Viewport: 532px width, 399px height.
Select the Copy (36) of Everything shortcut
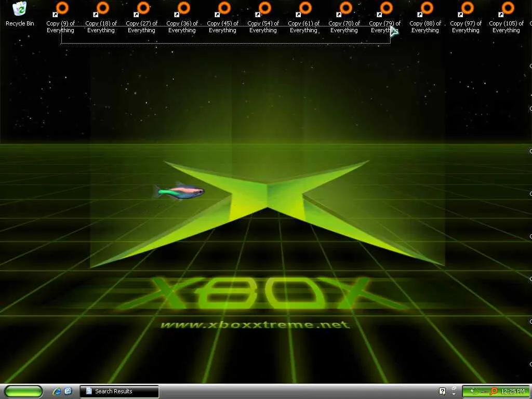pos(182,18)
